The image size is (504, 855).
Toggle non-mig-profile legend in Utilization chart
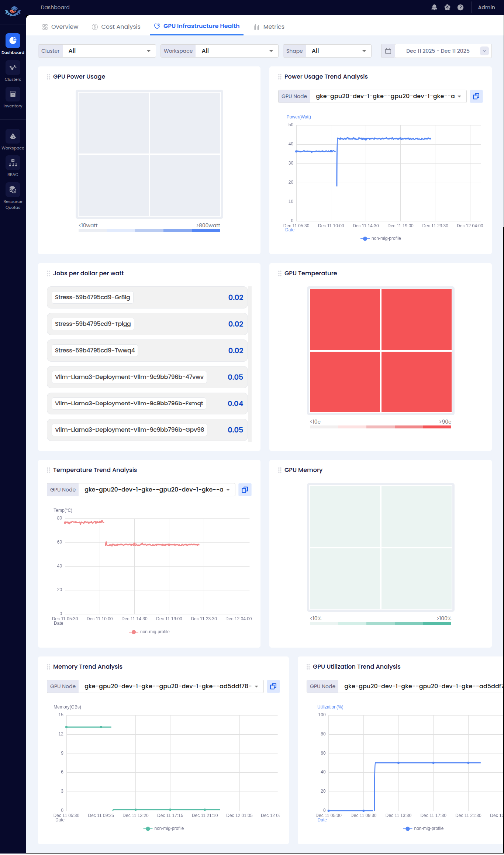(423, 828)
